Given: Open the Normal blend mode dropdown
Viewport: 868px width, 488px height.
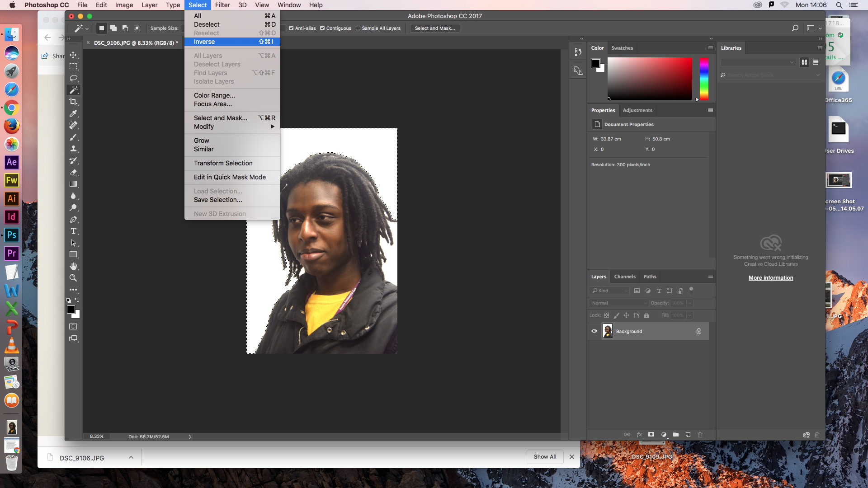Looking at the screenshot, I should click(x=619, y=303).
